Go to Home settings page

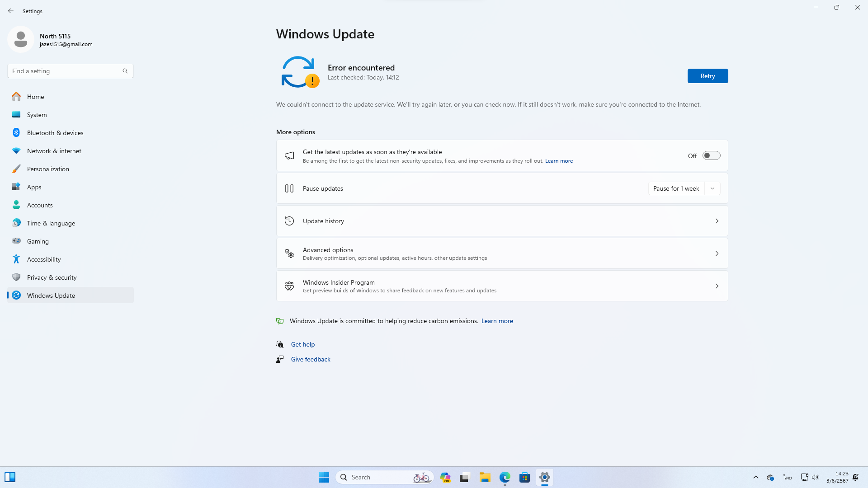tap(71, 96)
